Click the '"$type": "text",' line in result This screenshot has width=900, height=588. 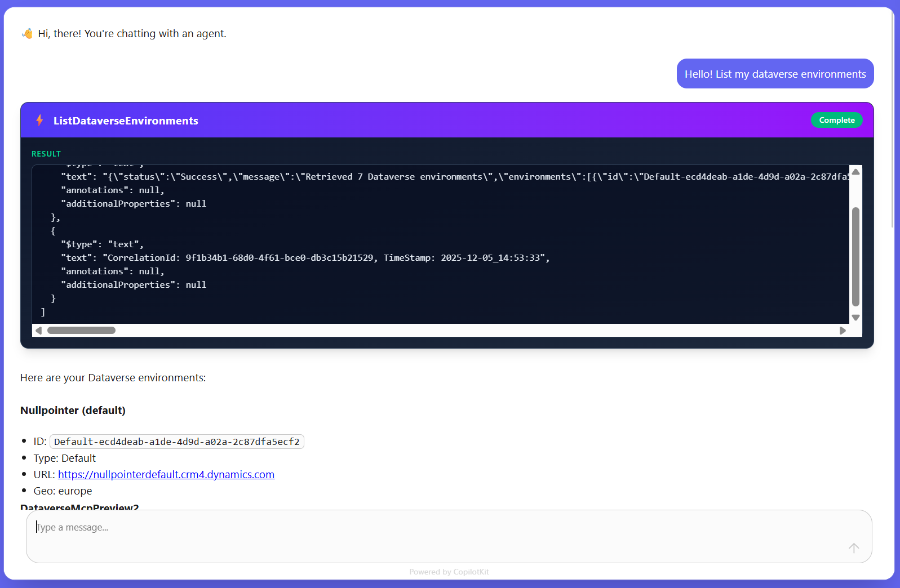pos(102,244)
